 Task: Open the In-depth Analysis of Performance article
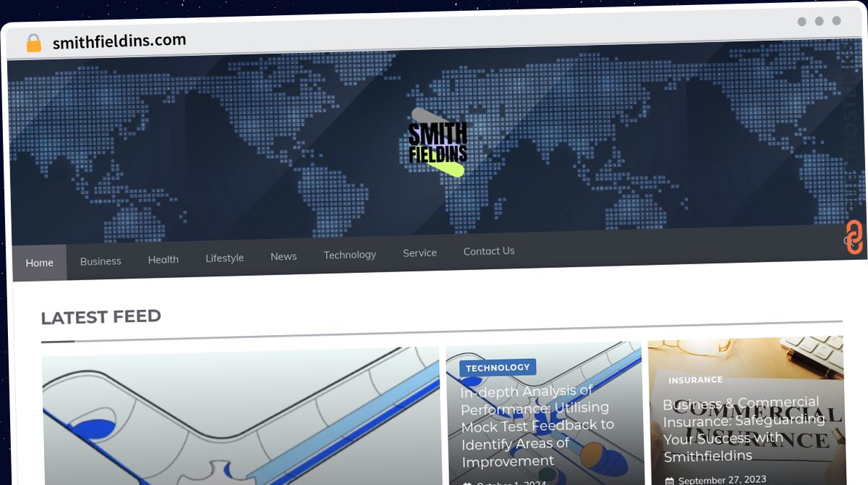[537, 426]
